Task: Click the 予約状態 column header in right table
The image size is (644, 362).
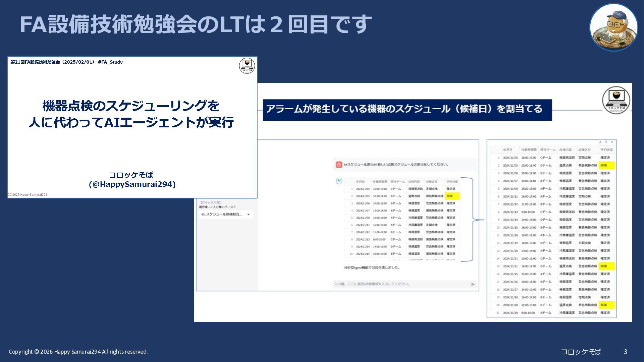Action: 606,150
